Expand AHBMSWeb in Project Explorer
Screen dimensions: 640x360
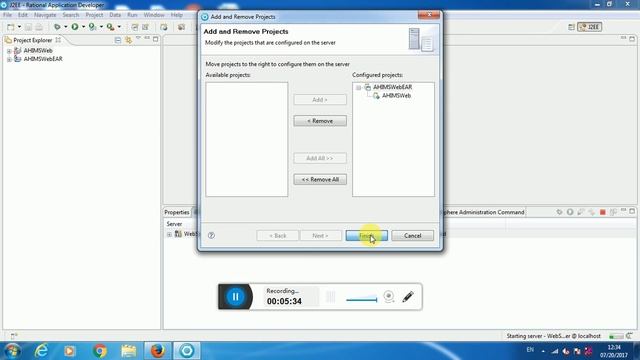point(9,51)
